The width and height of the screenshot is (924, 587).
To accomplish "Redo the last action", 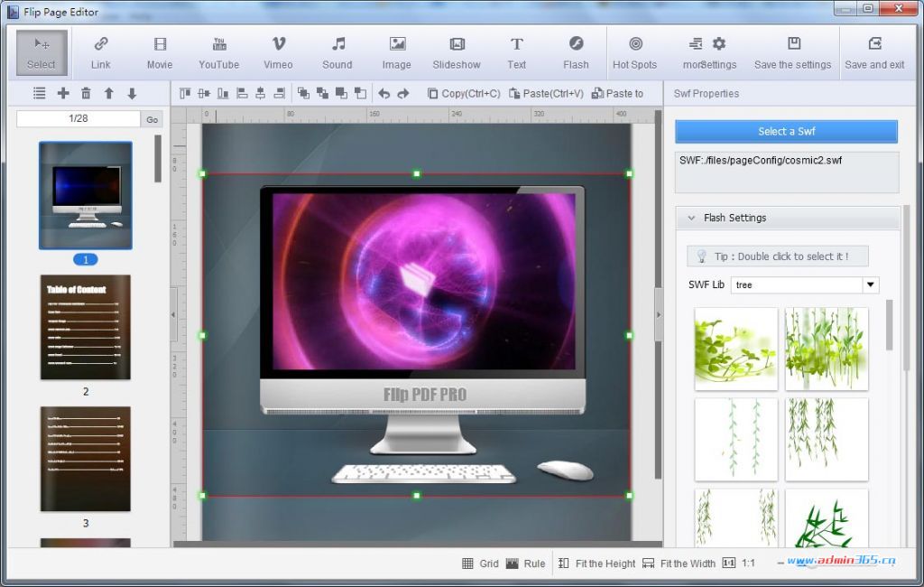I will pyautogui.click(x=403, y=93).
